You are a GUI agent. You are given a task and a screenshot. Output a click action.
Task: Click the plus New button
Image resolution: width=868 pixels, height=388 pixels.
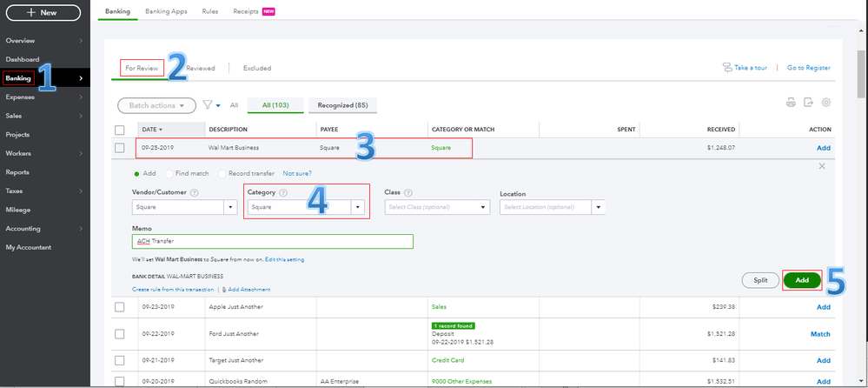point(43,12)
